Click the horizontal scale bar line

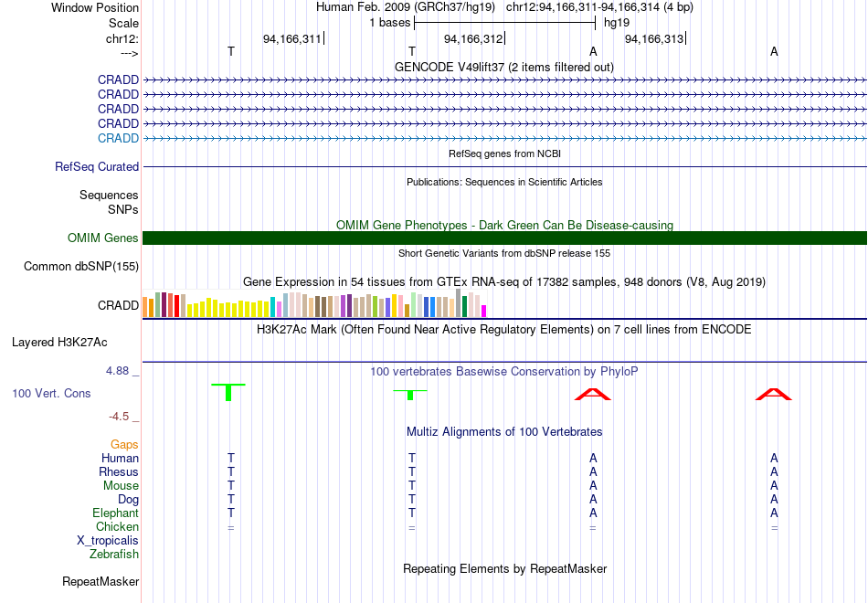pyautogui.click(x=504, y=23)
